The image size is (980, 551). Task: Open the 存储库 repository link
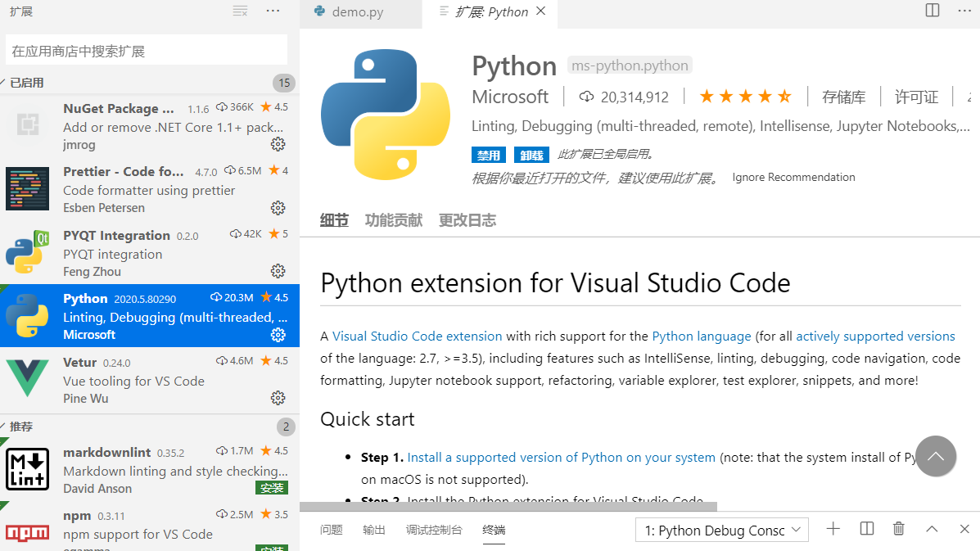tap(844, 97)
